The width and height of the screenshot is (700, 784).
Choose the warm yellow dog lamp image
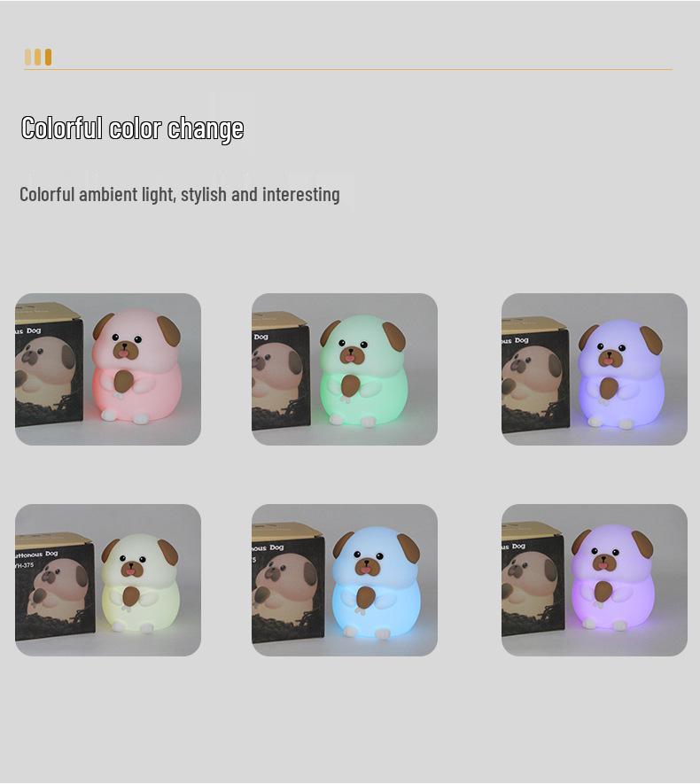coord(108,580)
